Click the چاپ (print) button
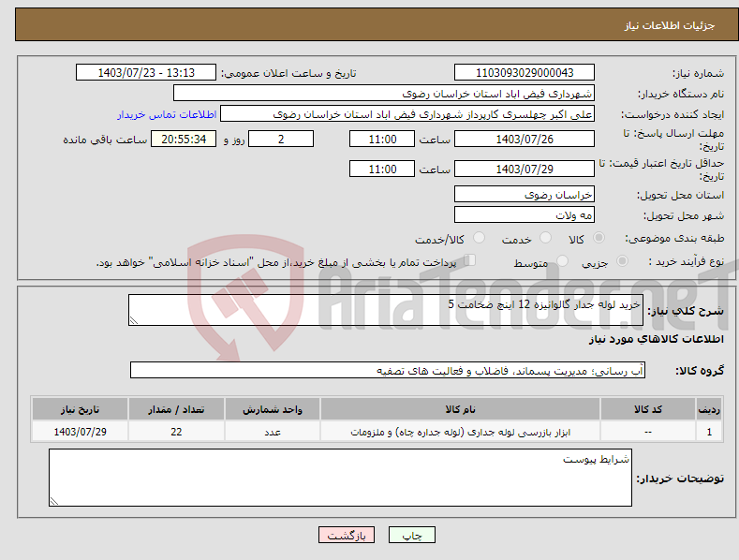The width and height of the screenshot is (739, 560). (411, 536)
